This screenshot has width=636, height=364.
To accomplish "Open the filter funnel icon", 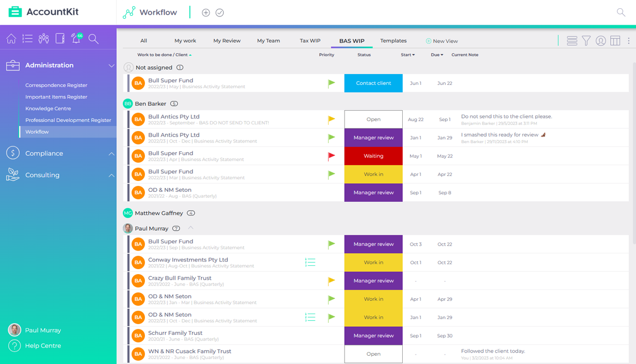I will click(586, 41).
